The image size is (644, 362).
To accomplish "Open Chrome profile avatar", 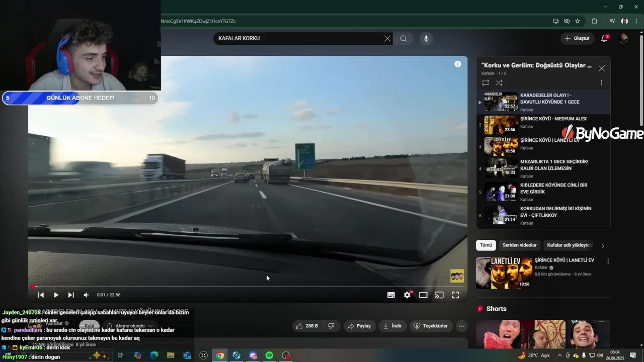I will tap(624, 21).
